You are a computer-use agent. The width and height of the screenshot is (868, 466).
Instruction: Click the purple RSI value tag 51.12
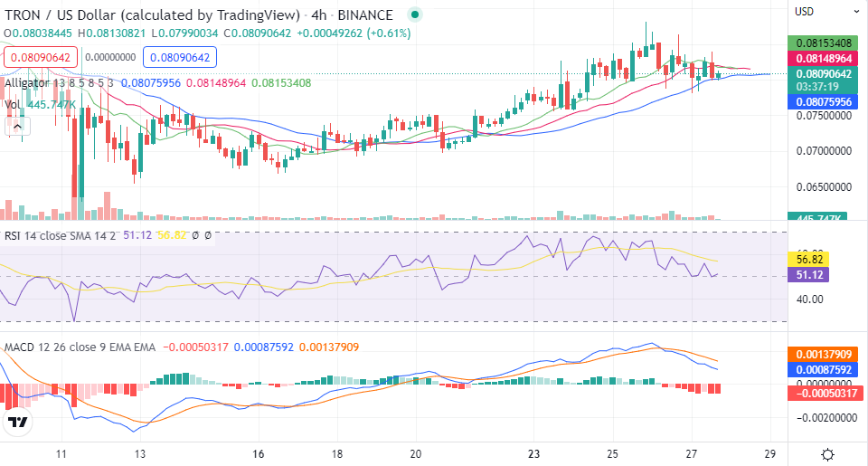click(808, 275)
